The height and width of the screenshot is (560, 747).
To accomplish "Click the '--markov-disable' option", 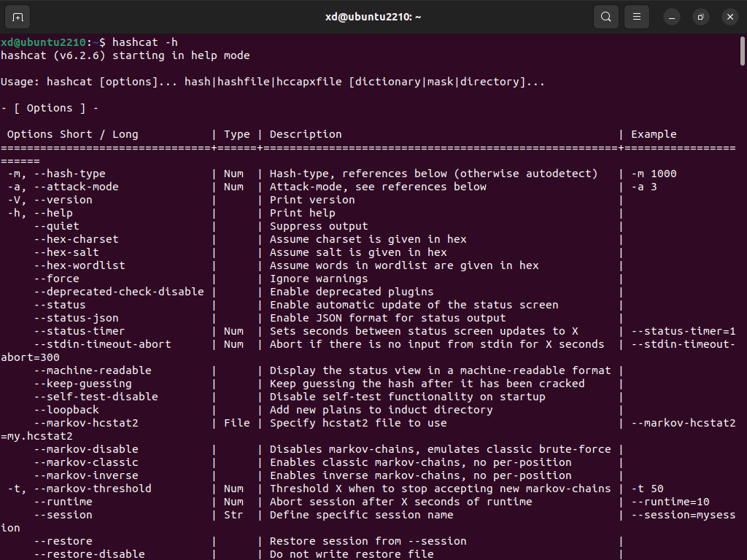I will tap(86, 449).
